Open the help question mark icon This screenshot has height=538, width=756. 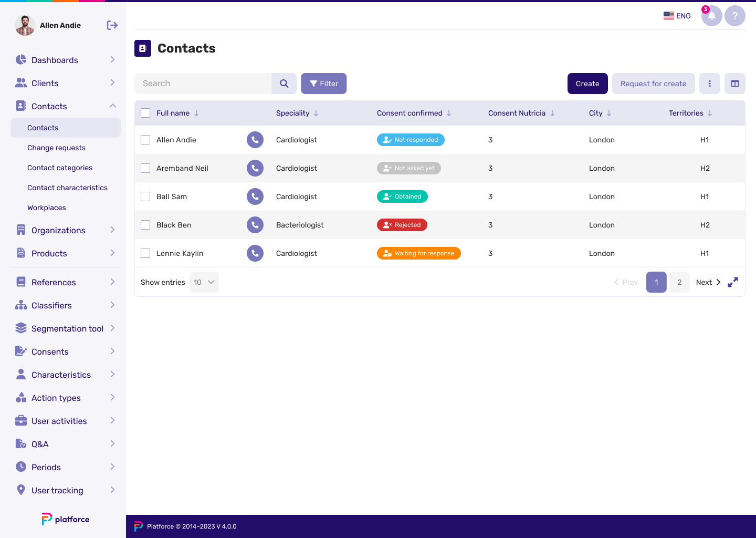pos(735,16)
